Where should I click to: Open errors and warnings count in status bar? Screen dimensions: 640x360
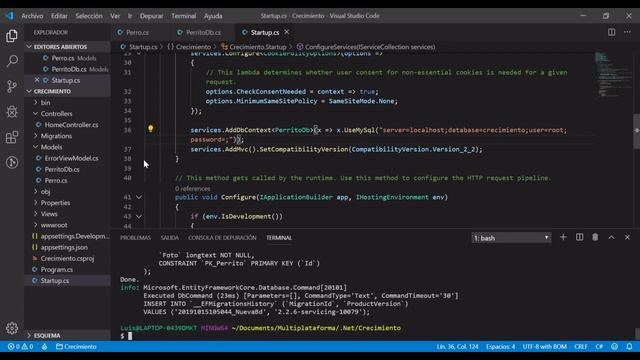coord(20,347)
